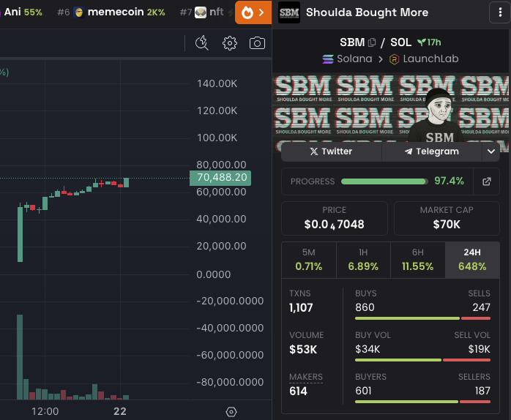Open progress external link icon
511x420 pixels.
click(487, 181)
